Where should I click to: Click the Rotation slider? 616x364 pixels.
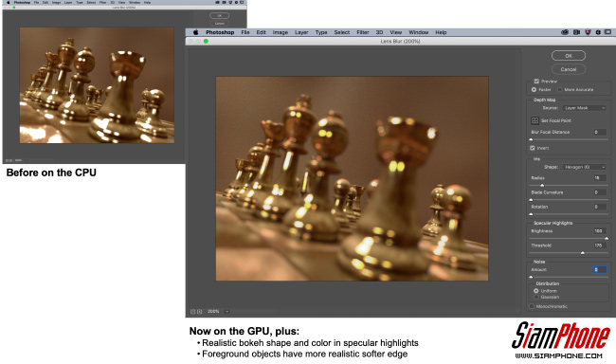(x=569, y=214)
